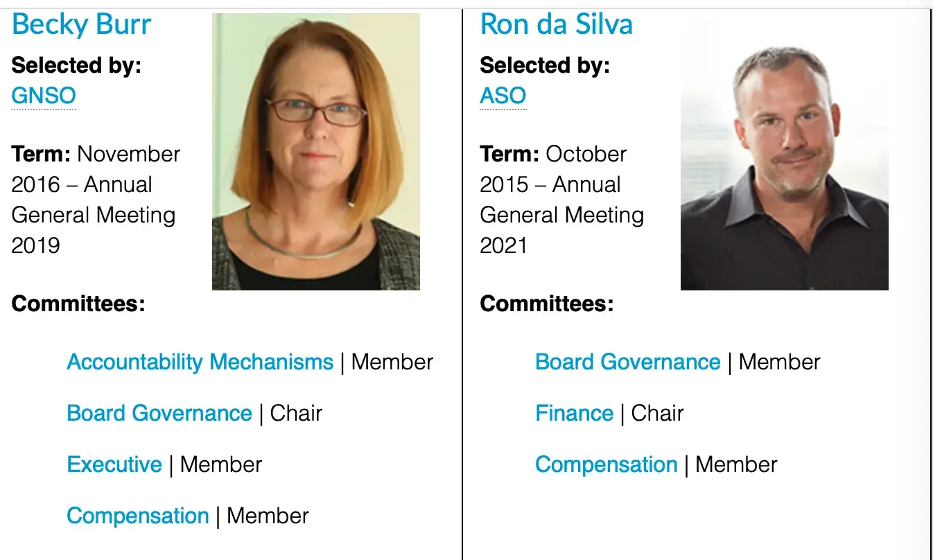
Task: Open Ron da Silva's Compensation committee link
Action: coord(606,464)
